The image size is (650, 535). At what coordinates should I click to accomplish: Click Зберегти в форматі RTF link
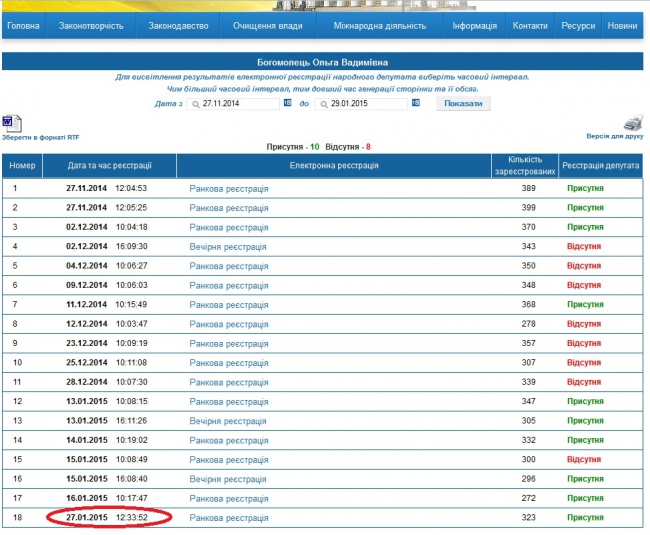coord(39,136)
